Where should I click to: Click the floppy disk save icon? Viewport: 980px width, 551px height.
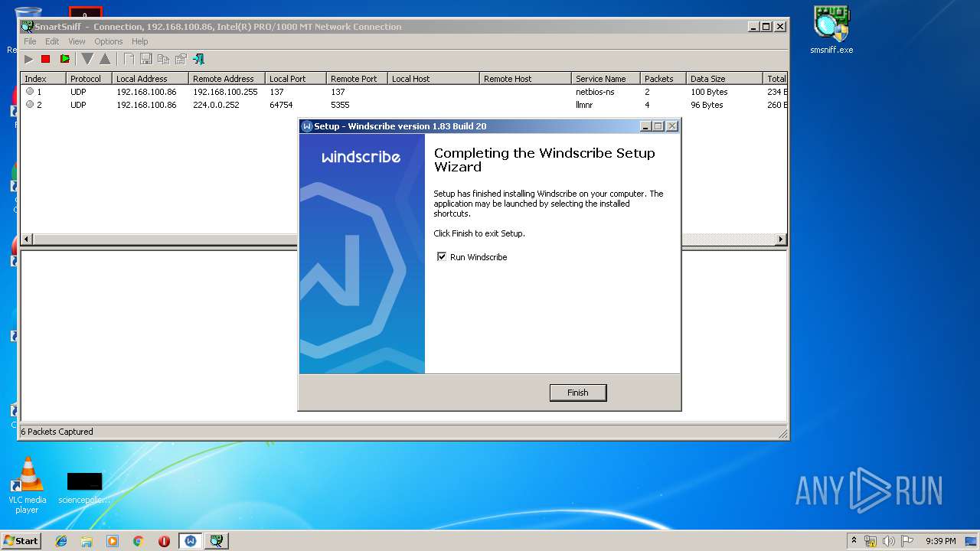[x=146, y=59]
